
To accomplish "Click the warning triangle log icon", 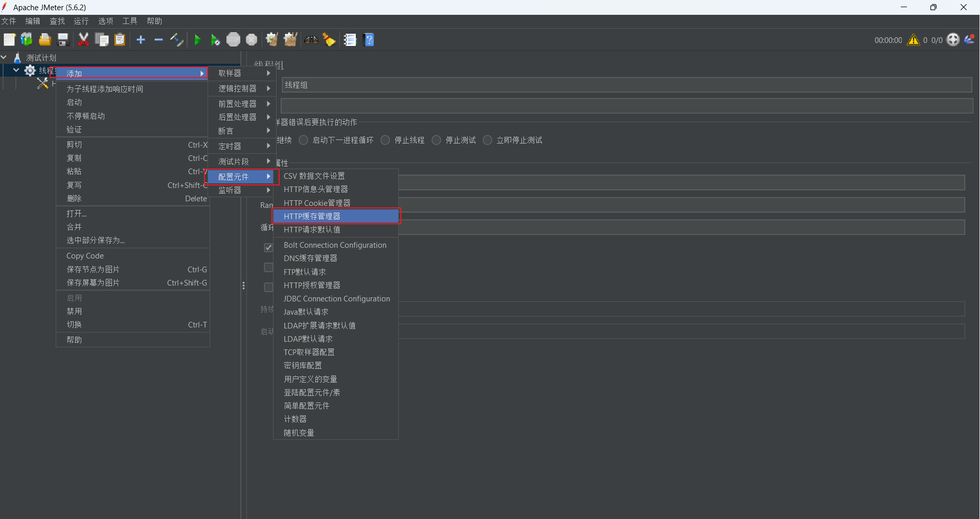I will tap(914, 39).
